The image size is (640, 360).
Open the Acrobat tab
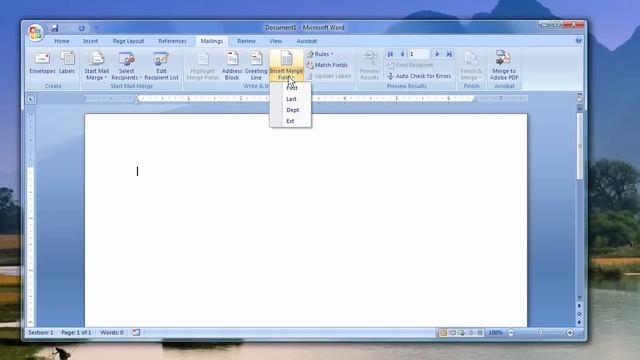pos(307,41)
